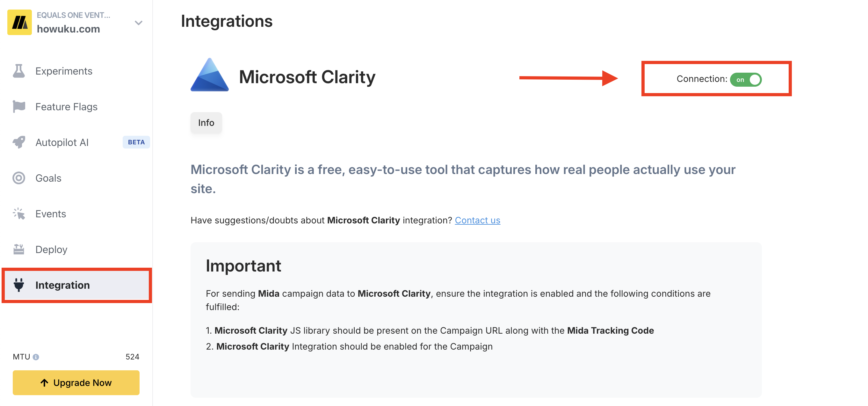Select the Info tab
868x406 pixels.
(x=206, y=123)
